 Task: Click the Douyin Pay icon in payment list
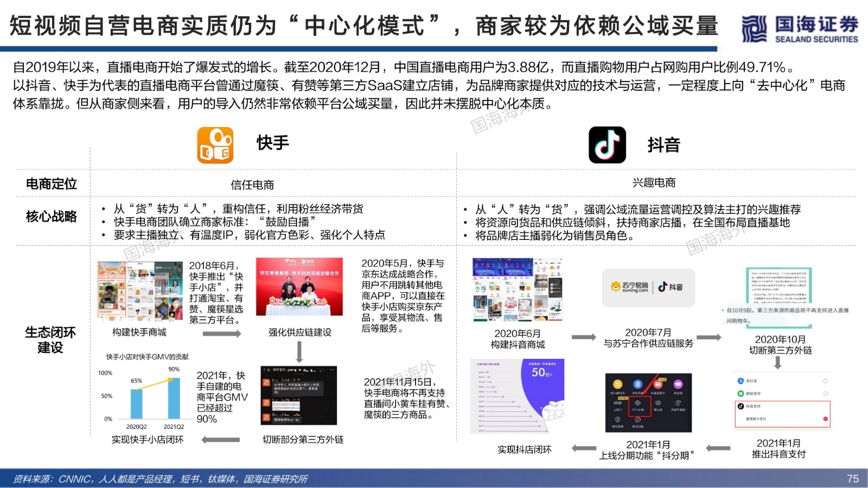pos(741,406)
